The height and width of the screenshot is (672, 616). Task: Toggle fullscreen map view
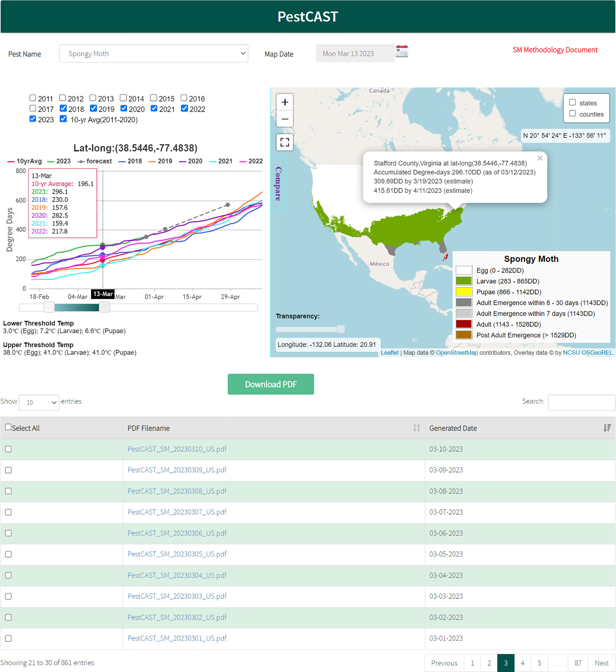coord(285,142)
